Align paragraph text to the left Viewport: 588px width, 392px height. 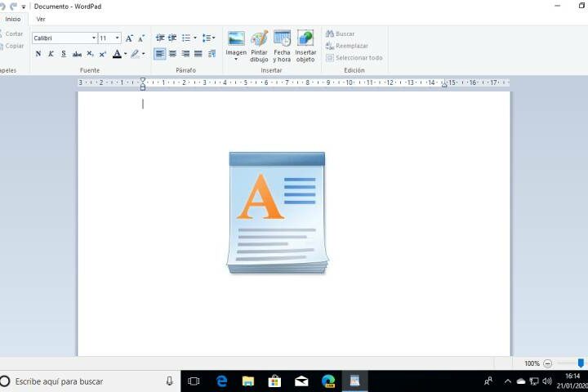[160, 54]
